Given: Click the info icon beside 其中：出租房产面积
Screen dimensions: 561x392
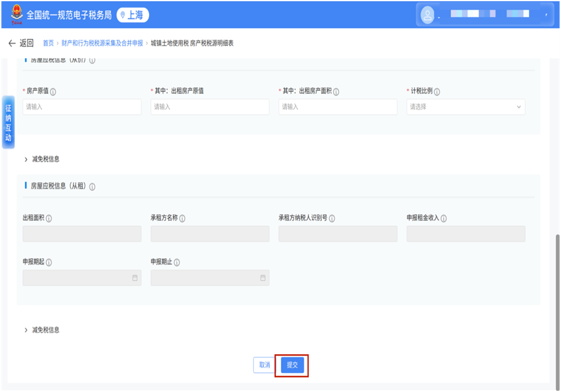Looking at the screenshot, I should pyautogui.click(x=336, y=91).
